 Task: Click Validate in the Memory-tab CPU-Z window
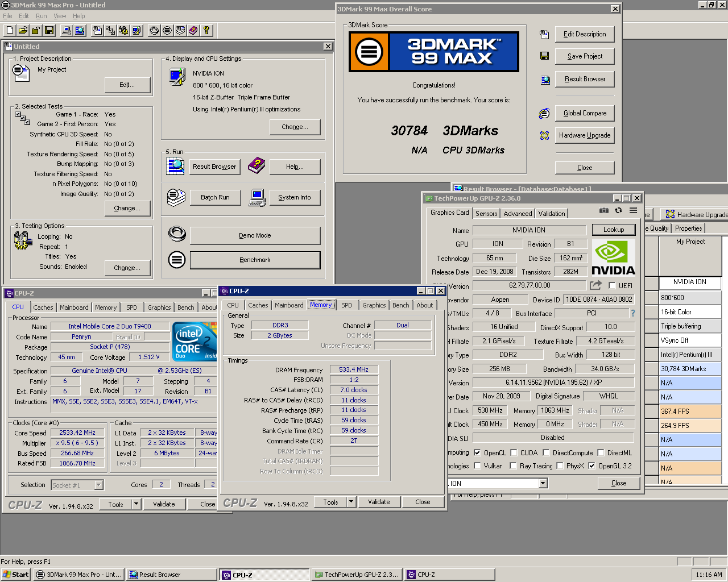coord(379,502)
